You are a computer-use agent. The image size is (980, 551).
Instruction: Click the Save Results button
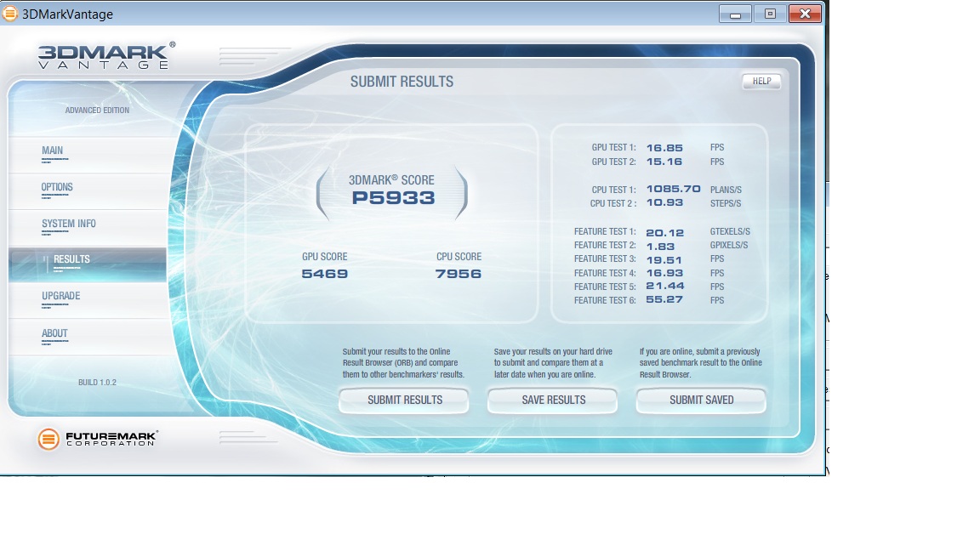[x=553, y=400]
